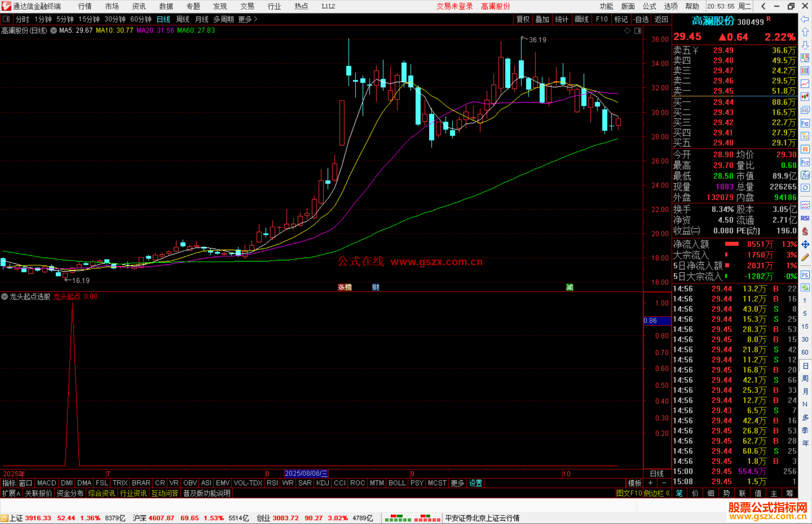Image resolution: width=812 pixels, height=524 pixels.
Task: Click the up arrow icon in right sidebar
Action: (805, 32)
